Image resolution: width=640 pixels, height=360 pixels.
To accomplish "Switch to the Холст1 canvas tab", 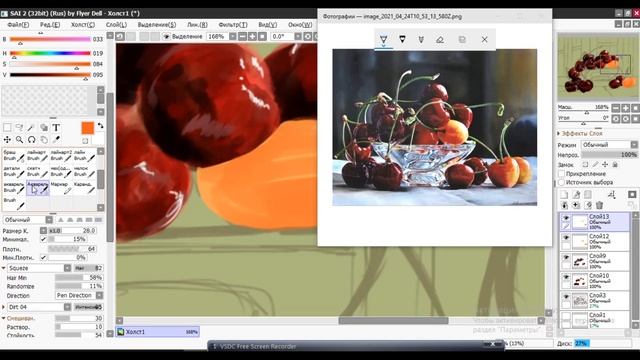I will 158,332.
